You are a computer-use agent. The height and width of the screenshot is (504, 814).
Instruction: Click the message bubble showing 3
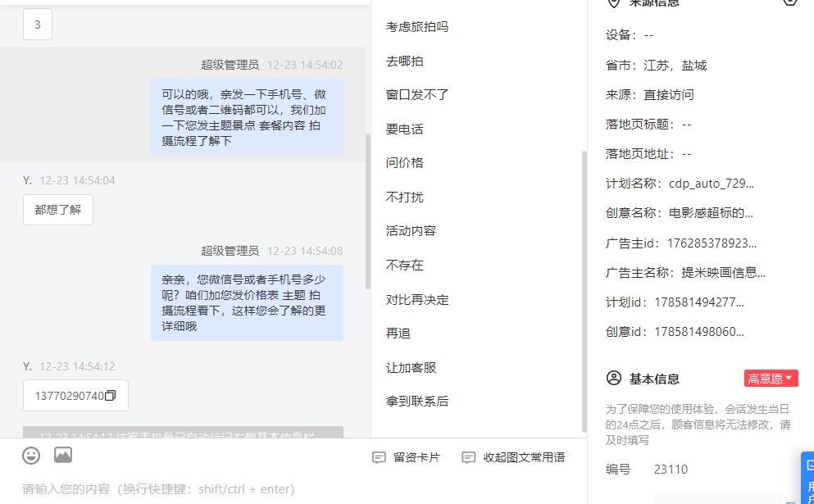pos(38,25)
